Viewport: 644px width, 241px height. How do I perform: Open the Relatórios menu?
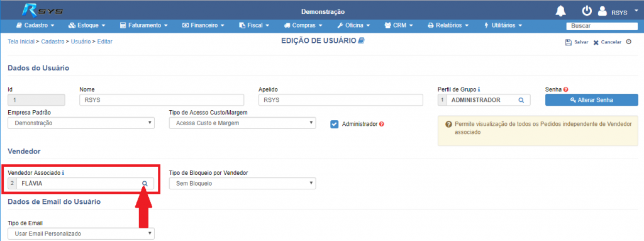[448, 26]
